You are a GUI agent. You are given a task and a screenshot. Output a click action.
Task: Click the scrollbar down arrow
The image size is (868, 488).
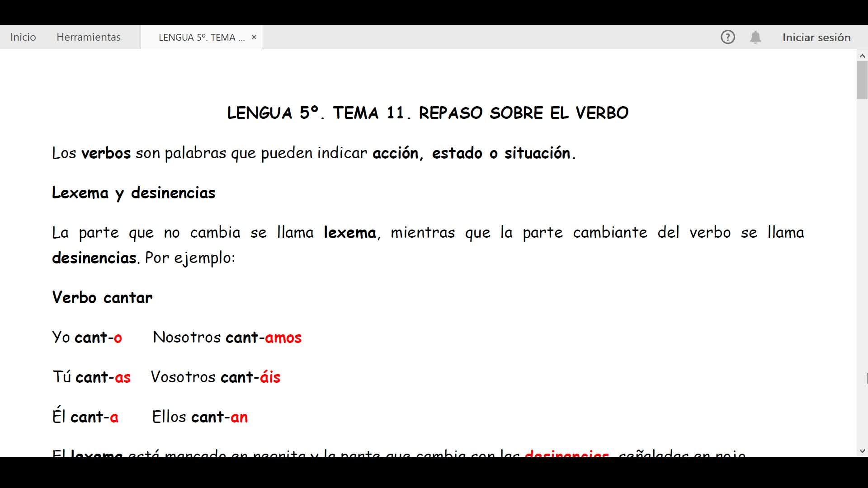click(x=862, y=451)
